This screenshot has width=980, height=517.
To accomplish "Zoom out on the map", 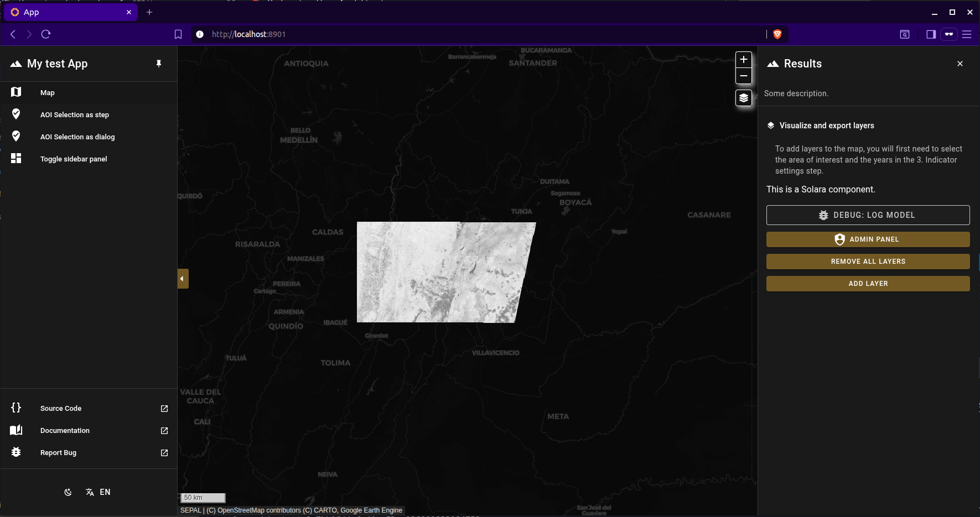I will [x=744, y=76].
